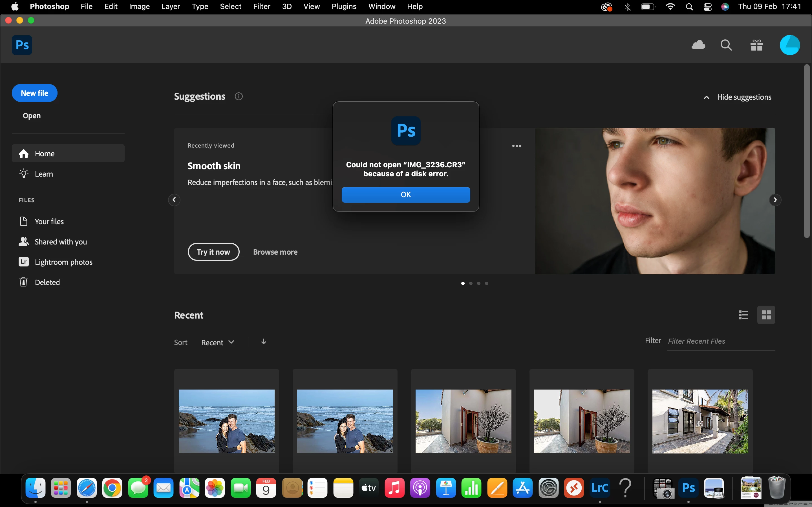Viewport: 812px width, 507px height.
Task: Open the Recent sort dropdown
Action: [x=217, y=342]
